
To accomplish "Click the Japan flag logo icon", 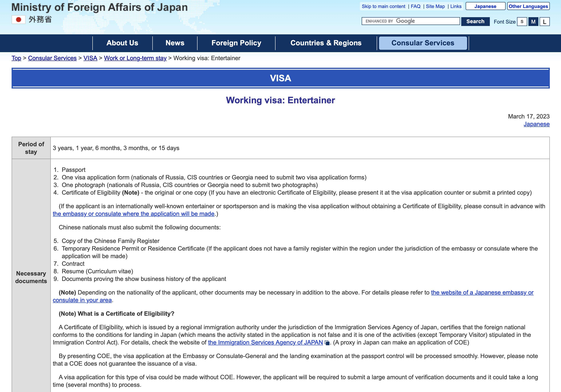I will [x=19, y=20].
